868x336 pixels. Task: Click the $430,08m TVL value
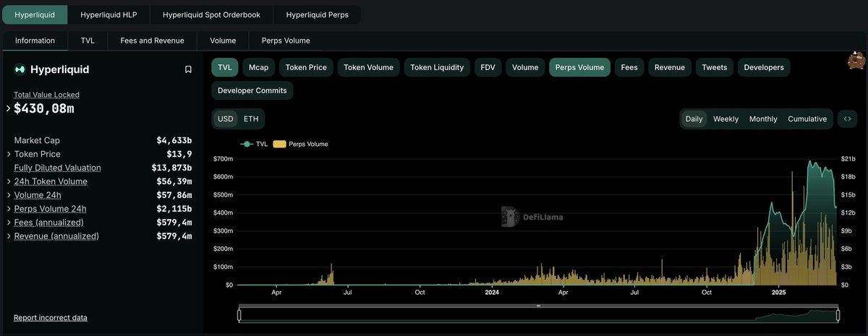43,108
